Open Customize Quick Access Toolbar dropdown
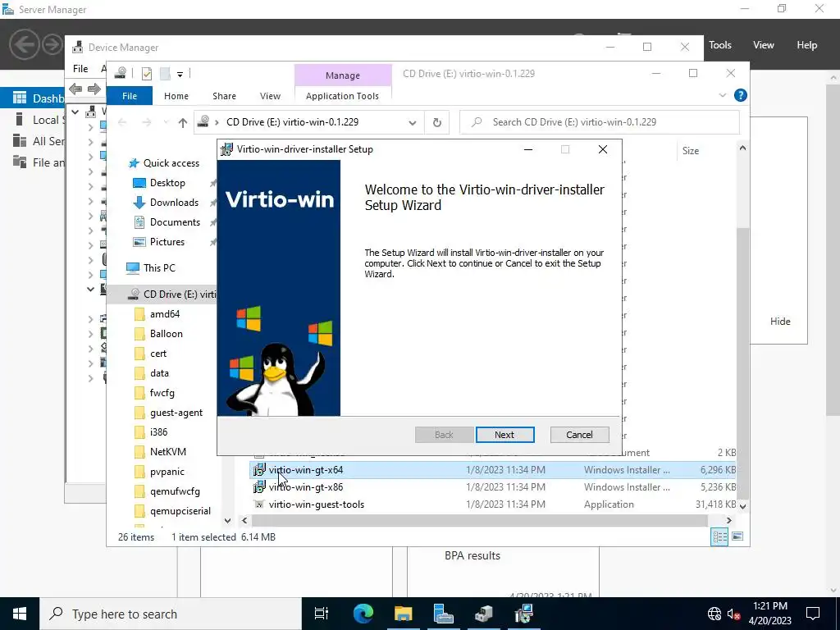840x630 pixels. point(180,74)
